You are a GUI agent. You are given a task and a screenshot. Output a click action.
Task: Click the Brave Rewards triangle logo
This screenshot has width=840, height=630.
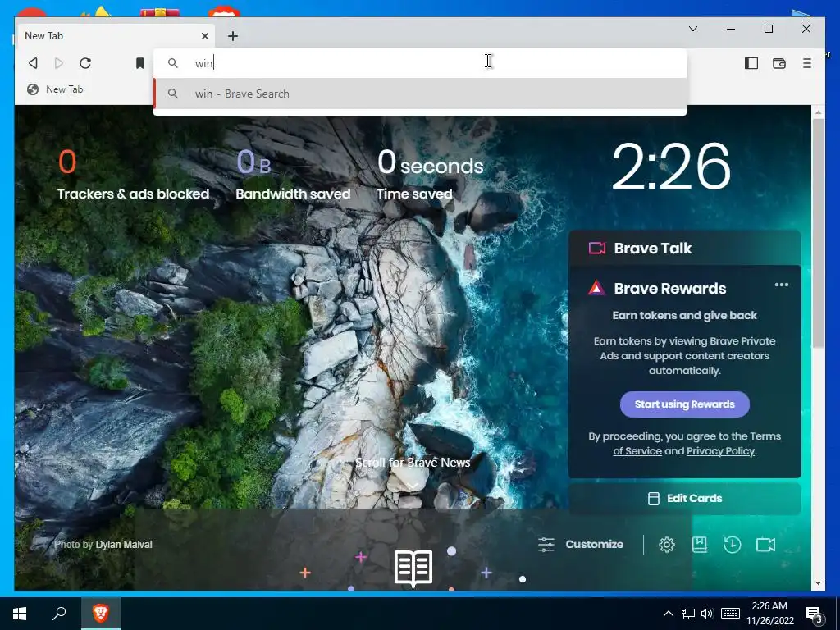(596, 288)
